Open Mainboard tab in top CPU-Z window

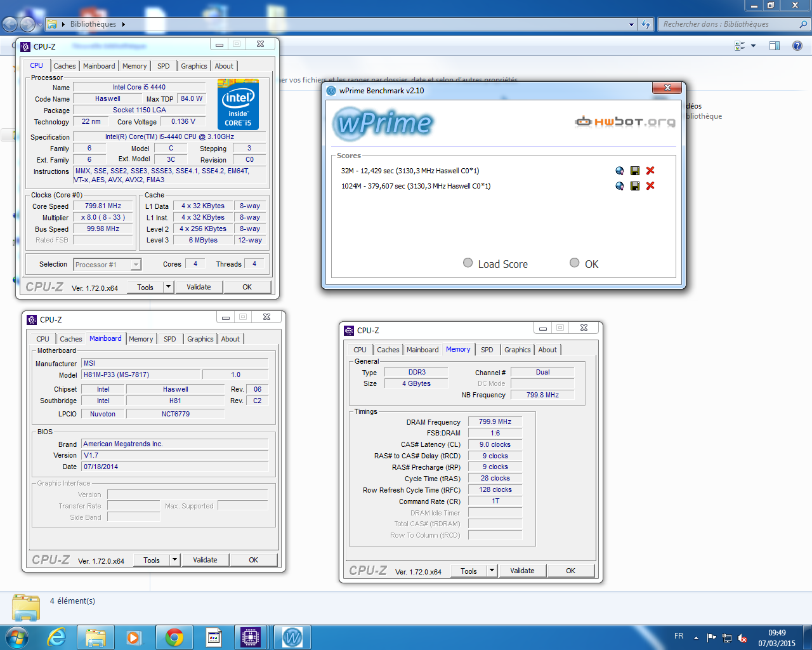(99, 66)
